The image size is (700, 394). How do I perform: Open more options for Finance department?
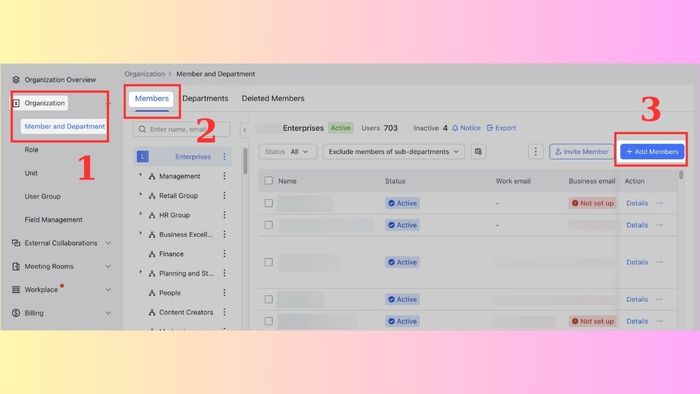click(225, 254)
